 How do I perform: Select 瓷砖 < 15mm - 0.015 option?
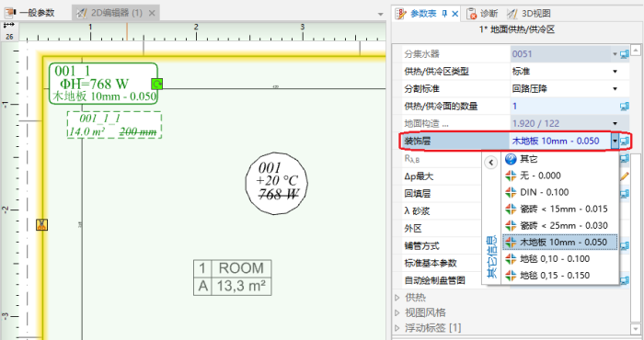pyautogui.click(x=560, y=209)
